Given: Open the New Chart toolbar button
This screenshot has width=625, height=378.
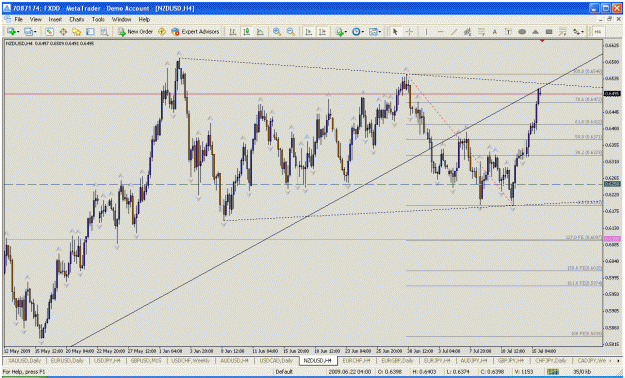Looking at the screenshot, I should [x=11, y=32].
